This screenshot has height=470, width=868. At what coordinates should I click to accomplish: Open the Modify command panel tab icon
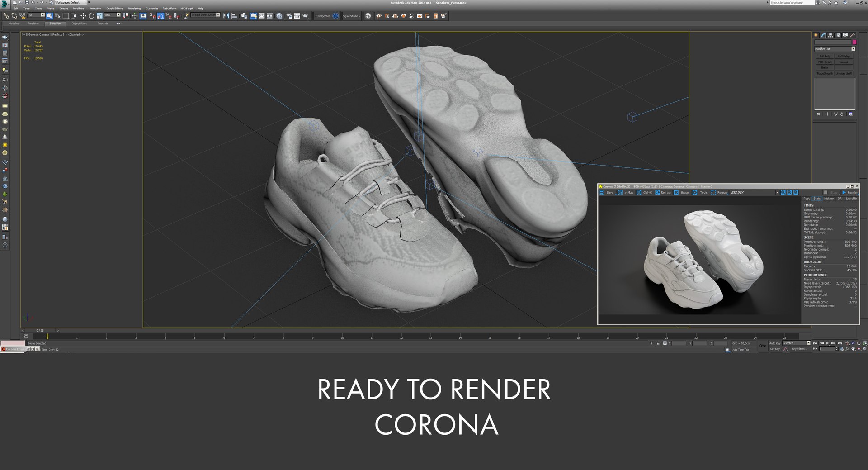[x=823, y=35]
